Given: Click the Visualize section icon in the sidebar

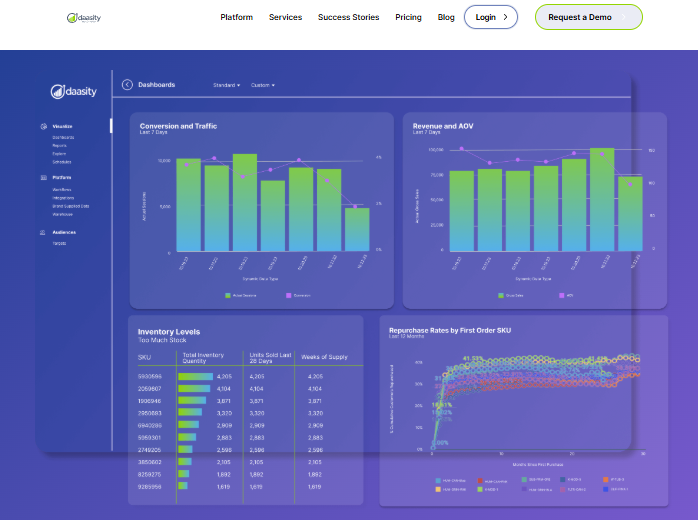Looking at the screenshot, I should (44, 126).
